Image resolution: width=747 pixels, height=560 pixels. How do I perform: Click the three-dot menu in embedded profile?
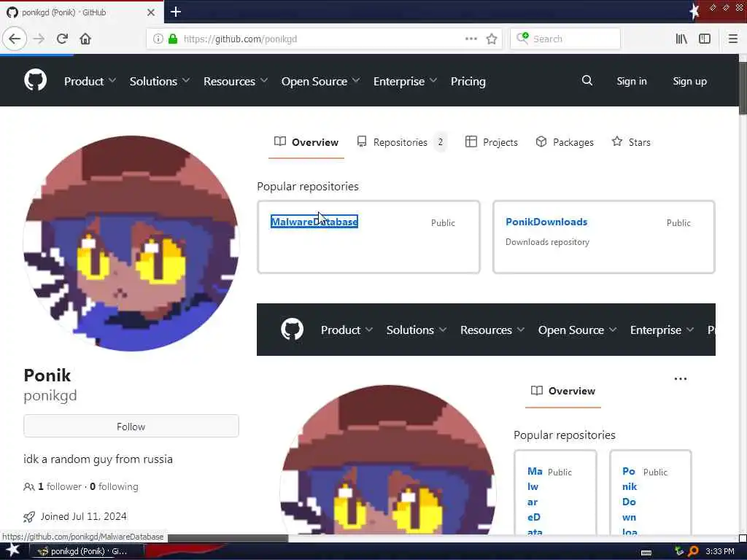[x=681, y=378]
